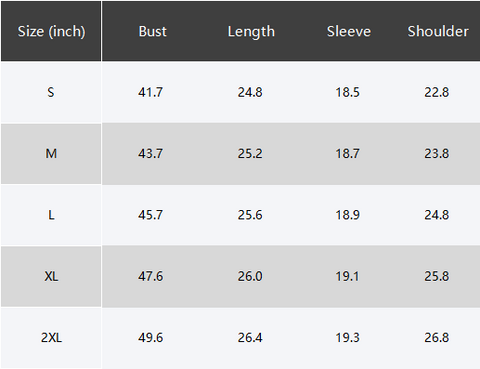Click the Length column header

251,32
